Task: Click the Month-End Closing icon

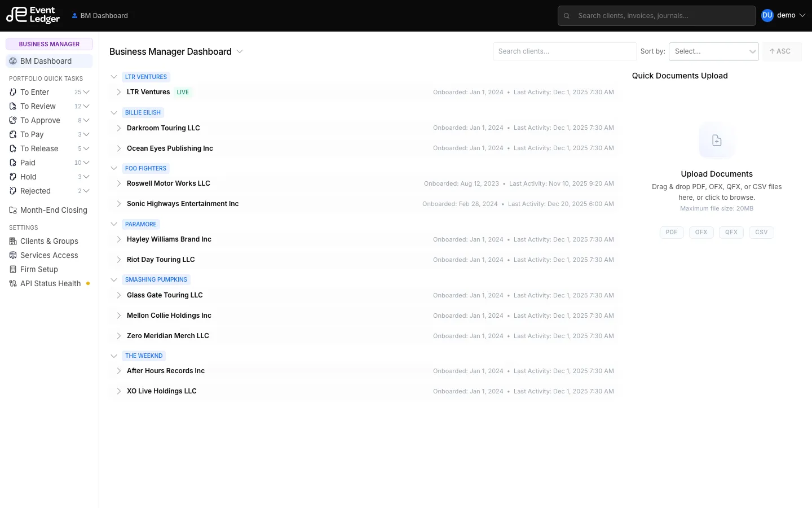Action: click(x=13, y=210)
